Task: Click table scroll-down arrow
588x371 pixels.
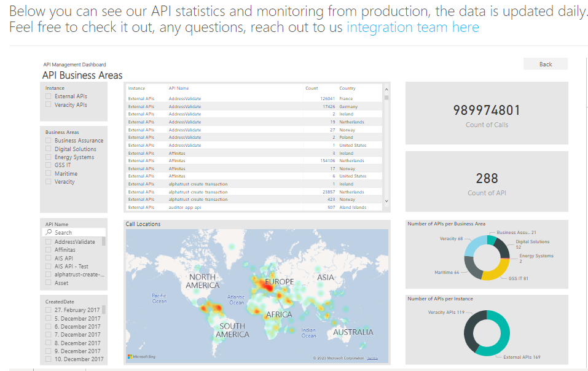Action: tap(386, 201)
